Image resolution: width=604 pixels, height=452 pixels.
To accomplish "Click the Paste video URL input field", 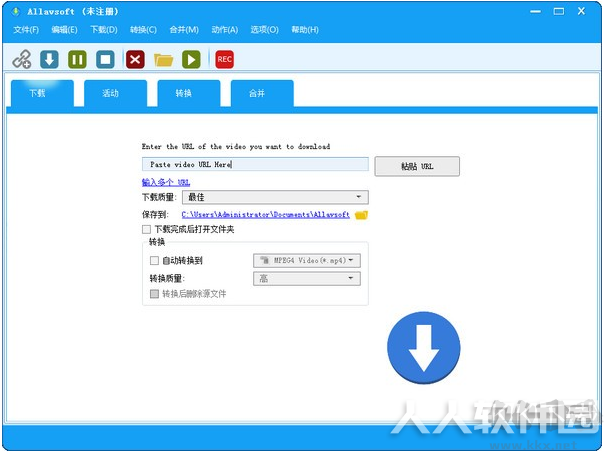I will (x=255, y=164).
